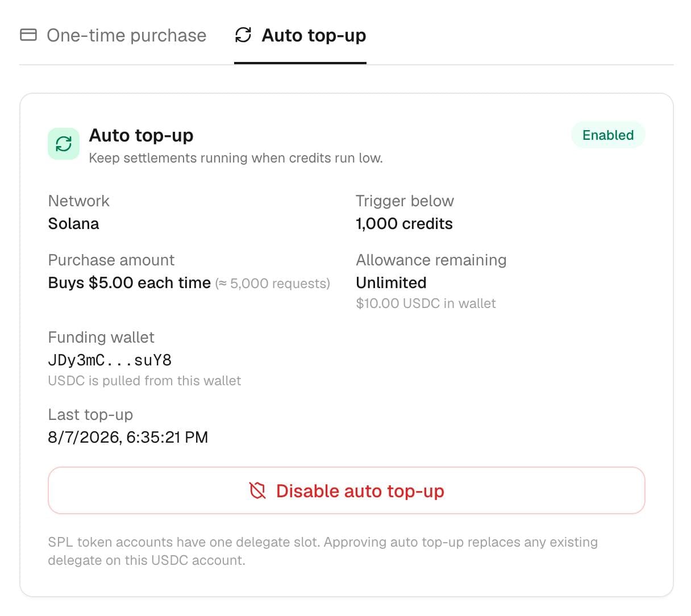Click the Enabled status badge

[x=608, y=135]
